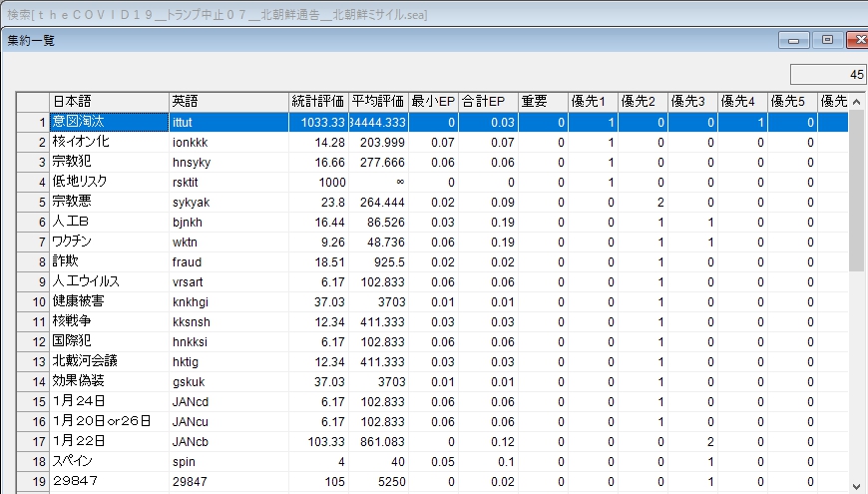Sort by the 日本語 column header

[x=109, y=102]
